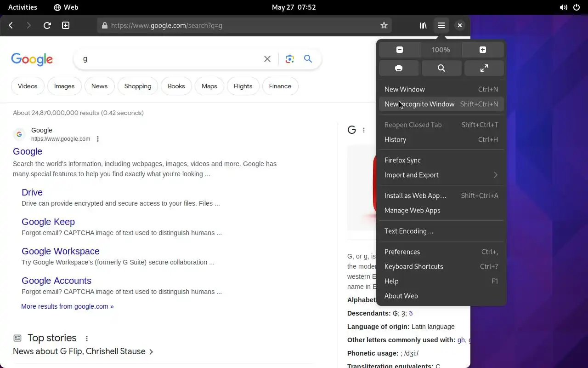Switch to Finance results

point(280,86)
